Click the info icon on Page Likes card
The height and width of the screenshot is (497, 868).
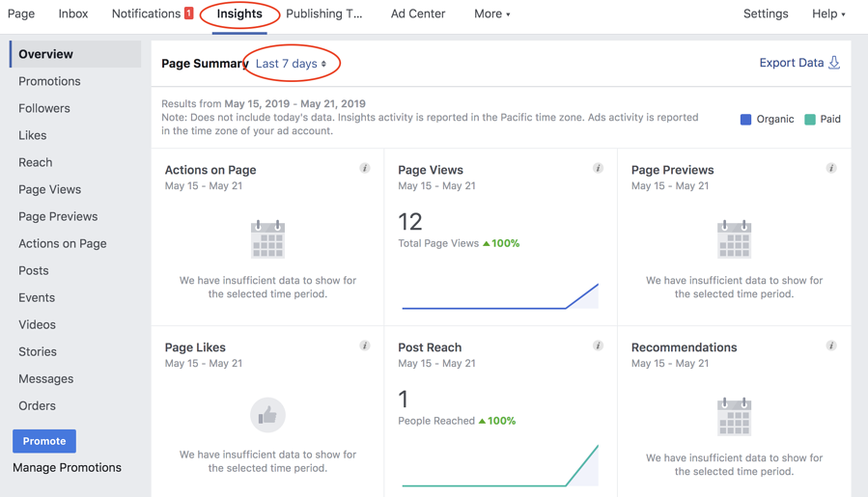[x=365, y=345]
